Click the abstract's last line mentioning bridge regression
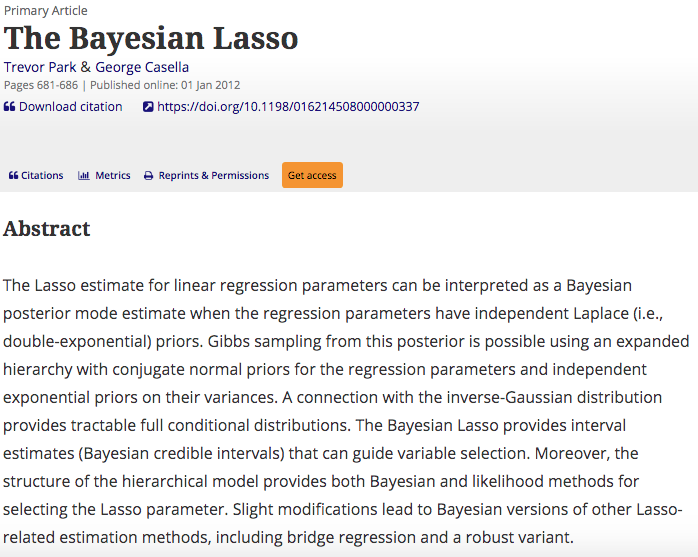The image size is (698, 557). [x=288, y=537]
